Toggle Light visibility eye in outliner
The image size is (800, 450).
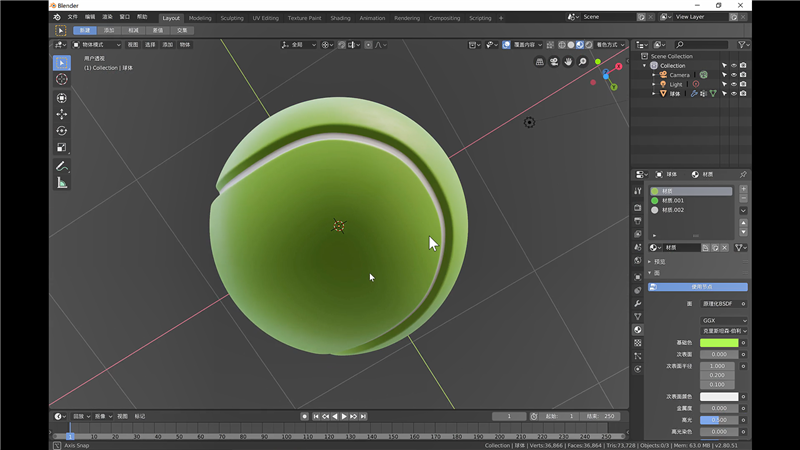tap(734, 84)
